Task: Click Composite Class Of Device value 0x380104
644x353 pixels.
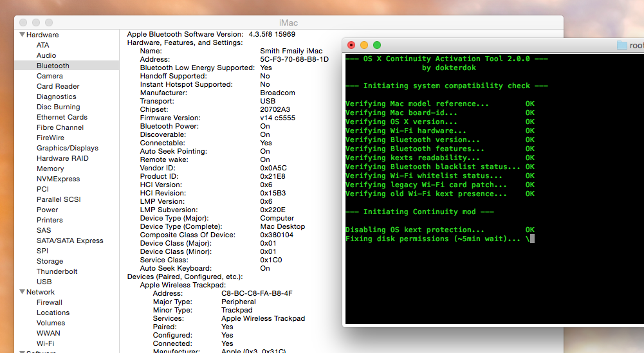Action: click(x=277, y=235)
